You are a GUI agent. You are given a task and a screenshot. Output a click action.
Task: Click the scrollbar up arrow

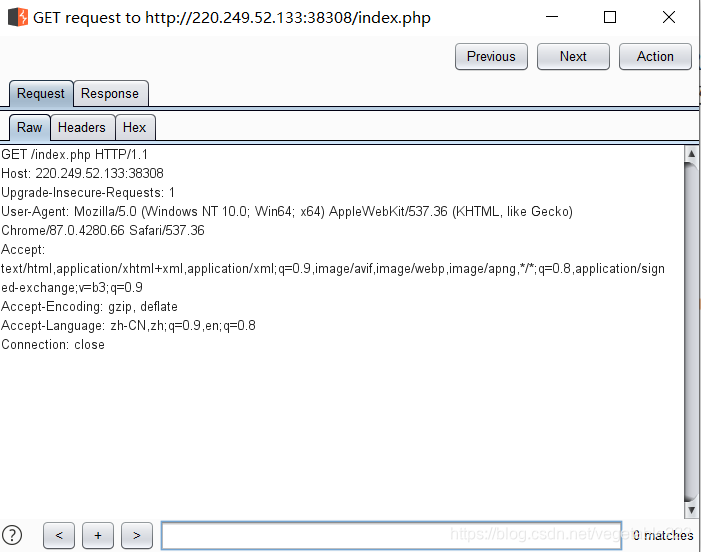(691, 154)
